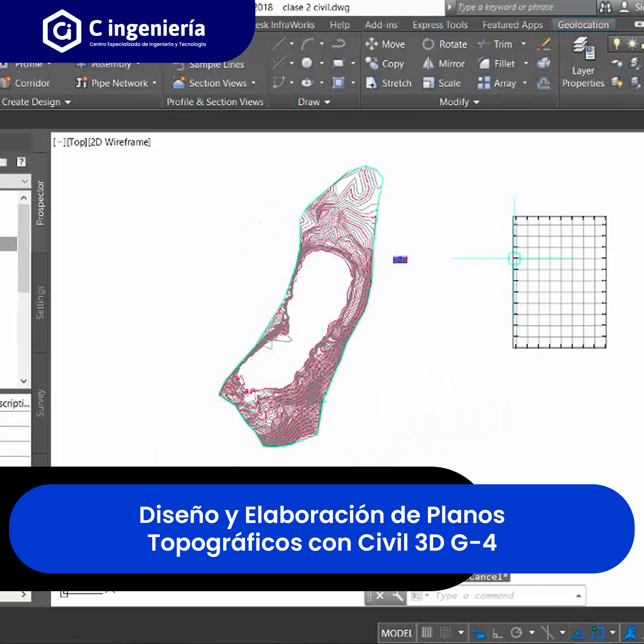Screen dimensions: 644x644
Task: Click the Section Views tool
Action: click(209, 83)
